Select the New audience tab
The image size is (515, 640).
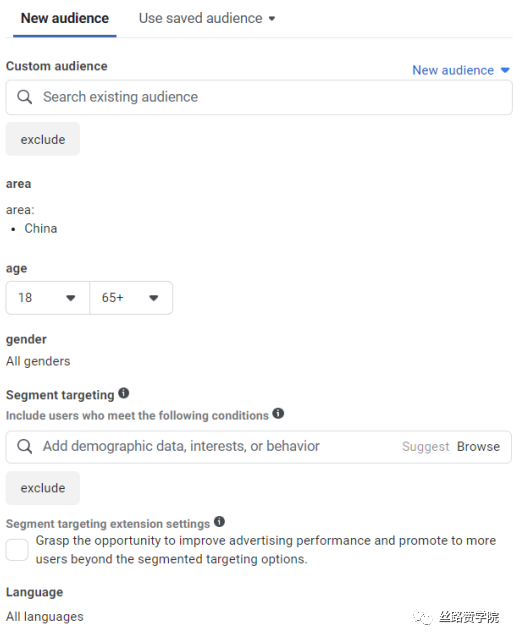pos(65,18)
